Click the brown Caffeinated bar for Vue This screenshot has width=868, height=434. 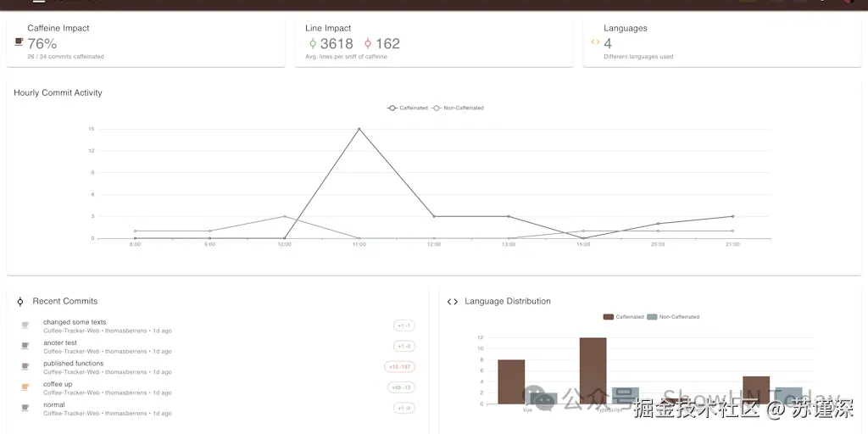(x=511, y=382)
